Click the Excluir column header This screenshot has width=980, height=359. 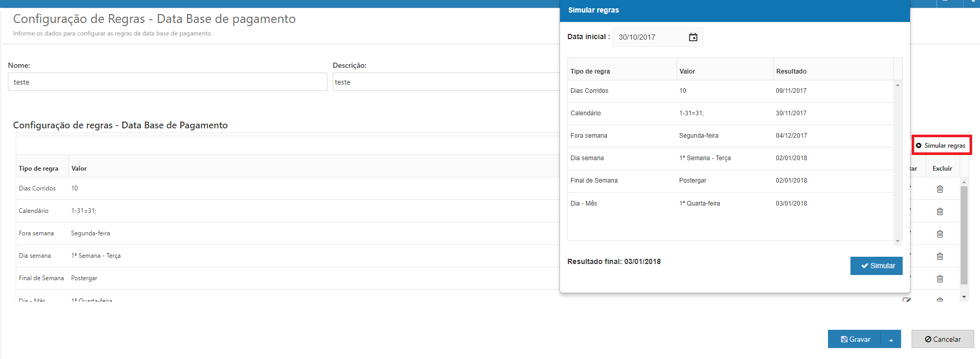(942, 169)
